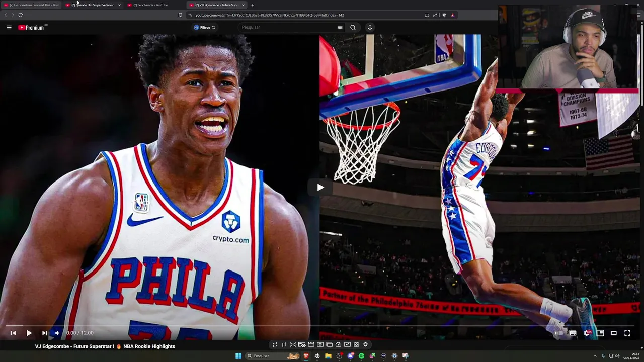This screenshot has height=362, width=644.
Task: Go to YouTube Premium home logo
Action: [32, 27]
